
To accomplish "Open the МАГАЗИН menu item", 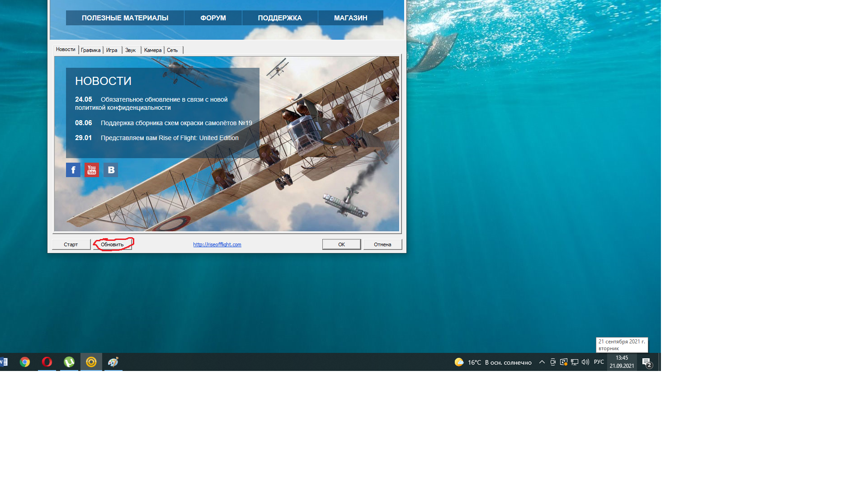I will pos(351,18).
